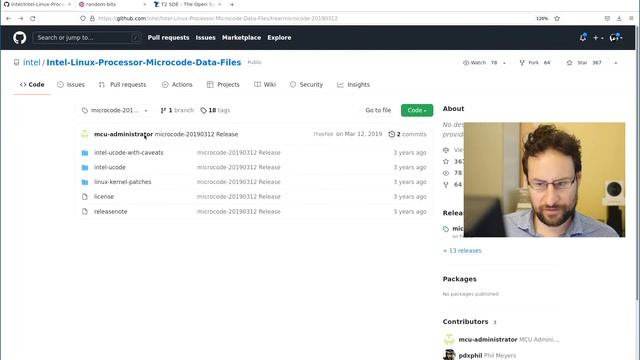Open Issues in the top navigation bar

205,38
